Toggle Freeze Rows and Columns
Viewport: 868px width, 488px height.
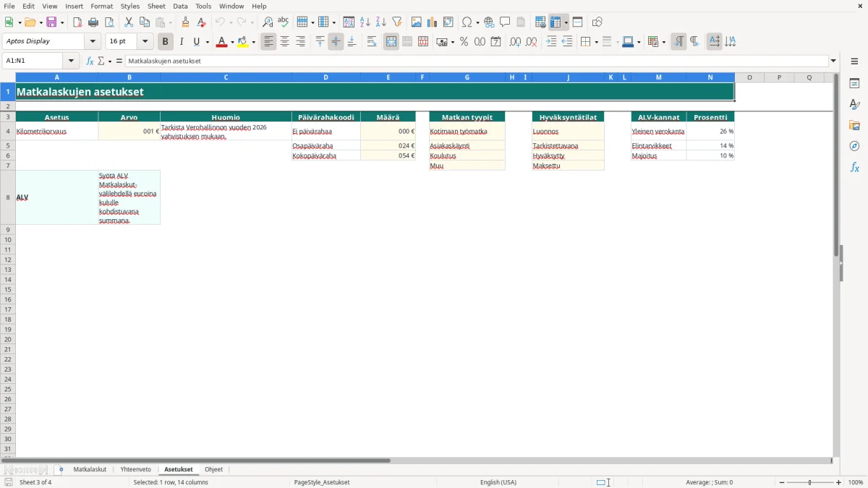pyautogui.click(x=556, y=22)
